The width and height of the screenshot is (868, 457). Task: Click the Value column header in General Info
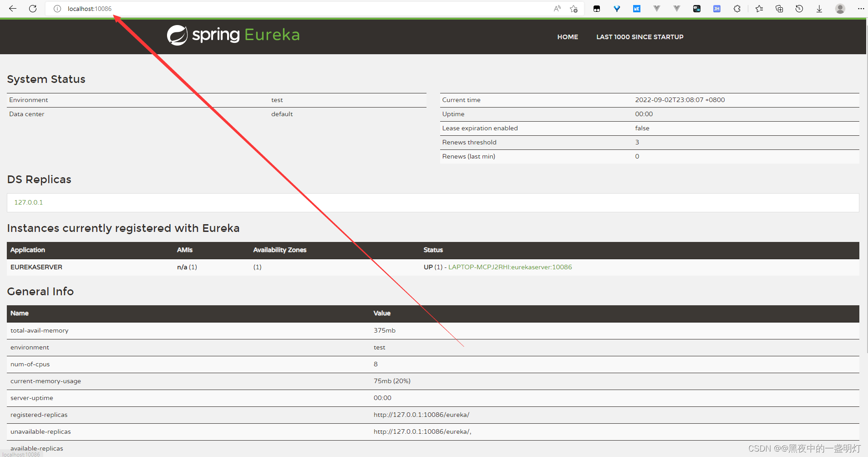pos(382,313)
